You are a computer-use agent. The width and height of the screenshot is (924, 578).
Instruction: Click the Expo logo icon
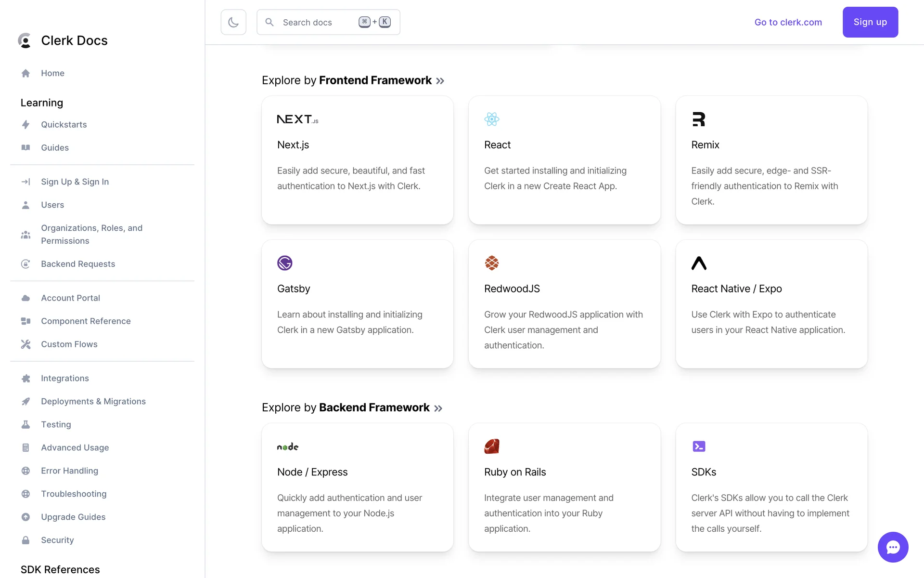pyautogui.click(x=699, y=263)
